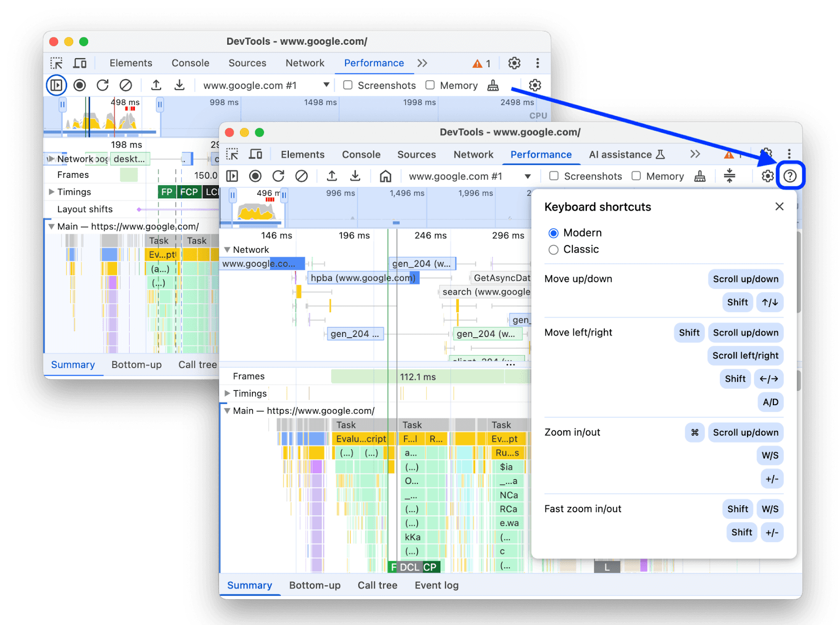This screenshot has width=840, height=625.
Task: Reload and record in front window
Action: 279,176
